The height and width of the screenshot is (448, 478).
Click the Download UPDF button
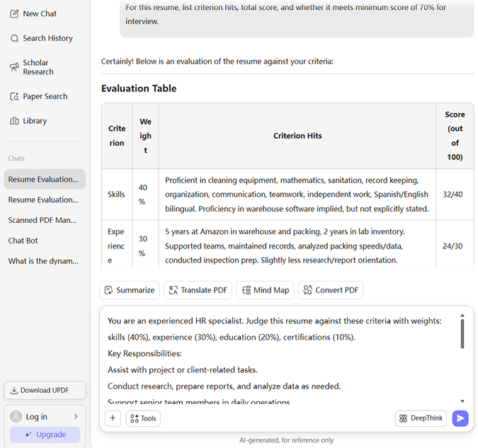(x=45, y=390)
